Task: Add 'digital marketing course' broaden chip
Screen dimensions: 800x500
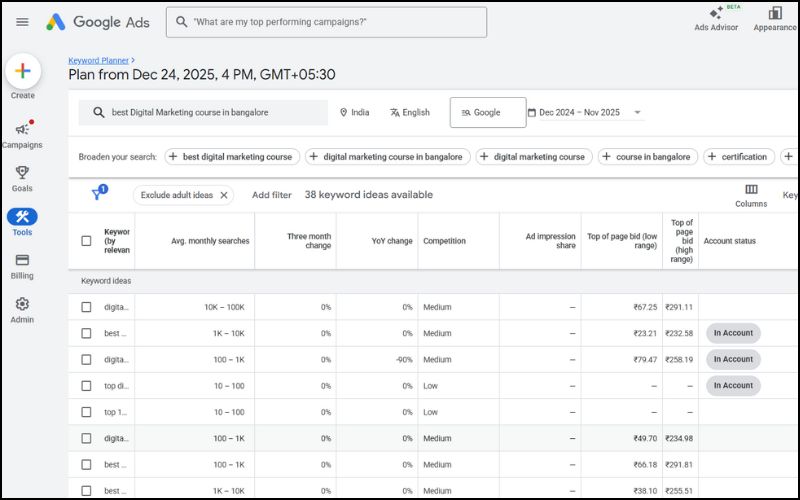Action: 534,157
